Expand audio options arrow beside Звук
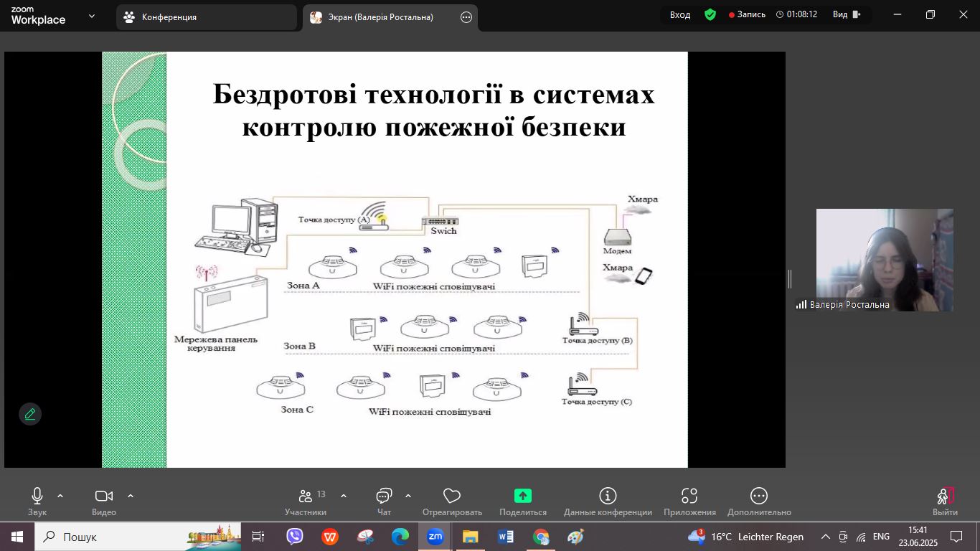 point(60,495)
